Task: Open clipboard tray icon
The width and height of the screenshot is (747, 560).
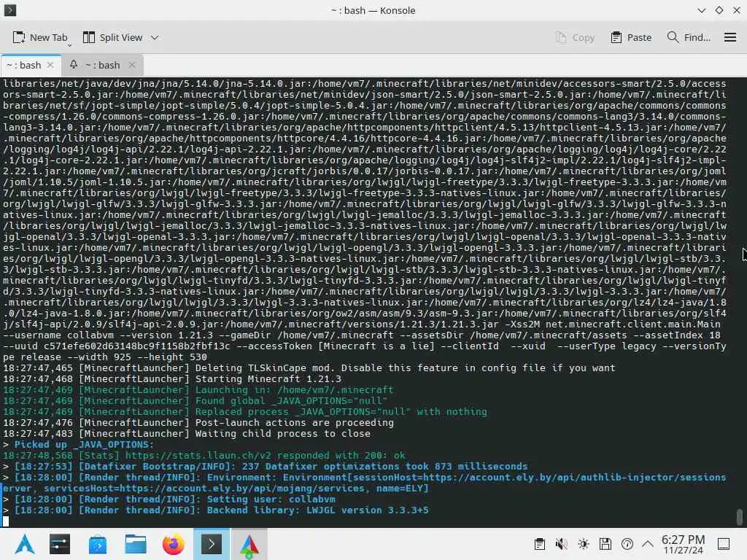Action: click(x=539, y=544)
